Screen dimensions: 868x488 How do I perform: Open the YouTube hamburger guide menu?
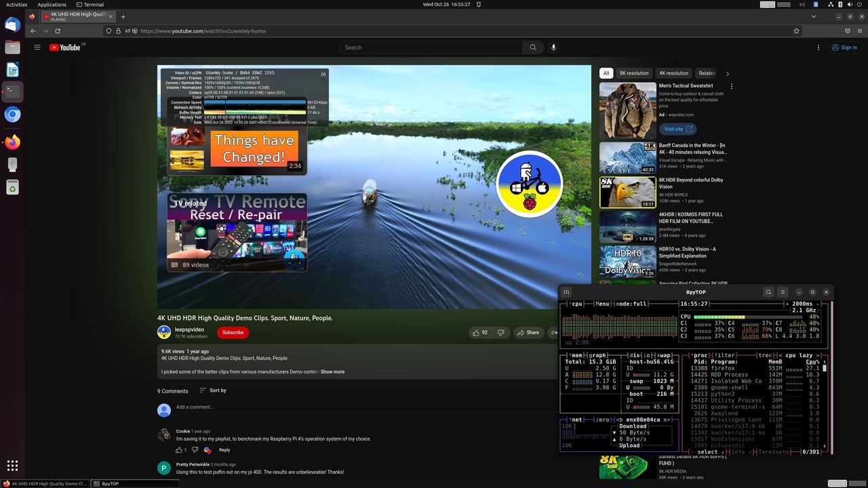37,47
